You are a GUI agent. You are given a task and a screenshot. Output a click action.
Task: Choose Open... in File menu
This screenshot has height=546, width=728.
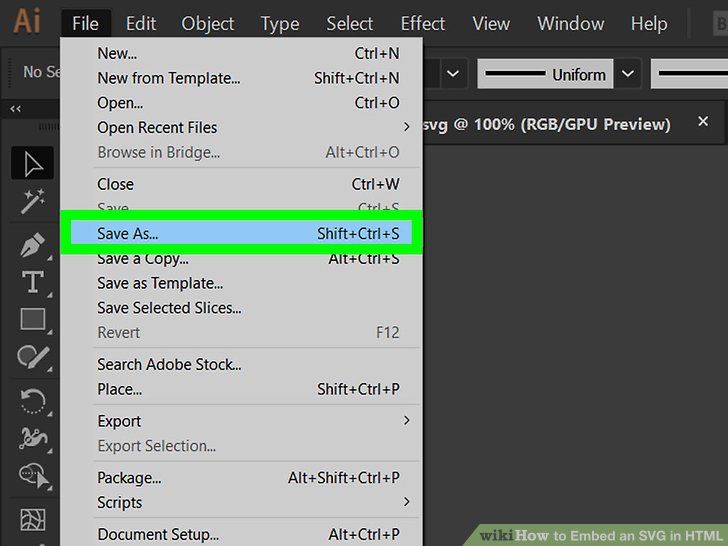[x=241, y=103]
